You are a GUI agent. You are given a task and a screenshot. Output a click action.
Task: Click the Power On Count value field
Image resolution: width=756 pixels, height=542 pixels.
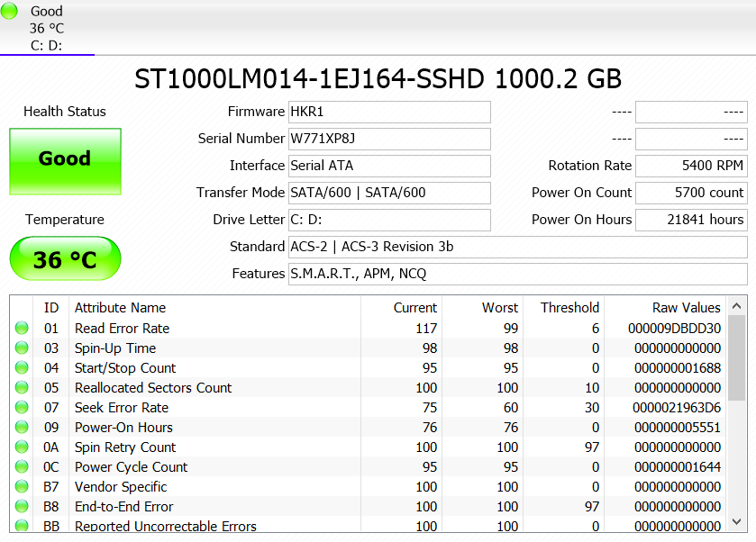tap(691, 193)
